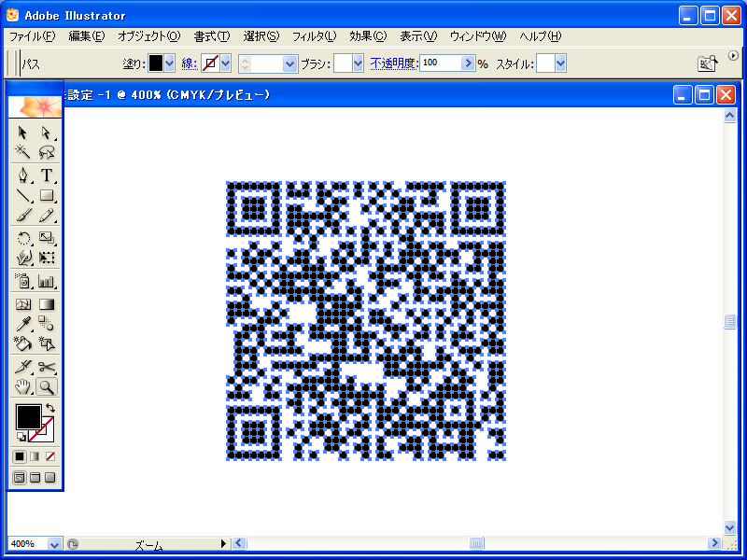Select the Column Graph tool
This screenshot has height=560, width=747.
46,281
